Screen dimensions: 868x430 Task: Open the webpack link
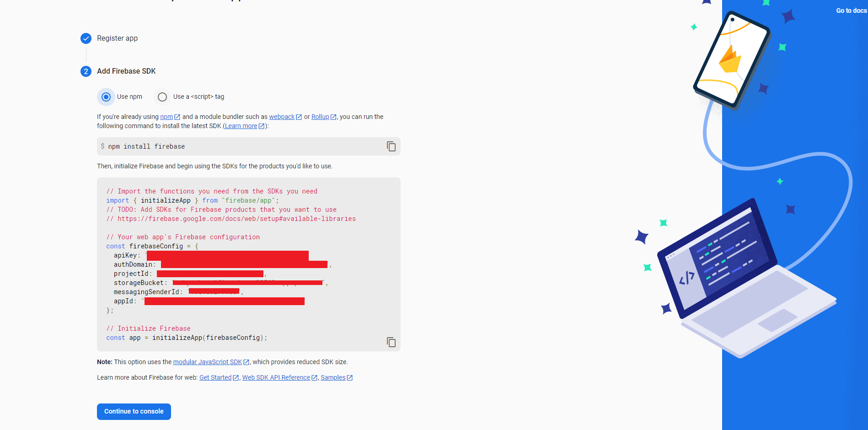coord(285,117)
